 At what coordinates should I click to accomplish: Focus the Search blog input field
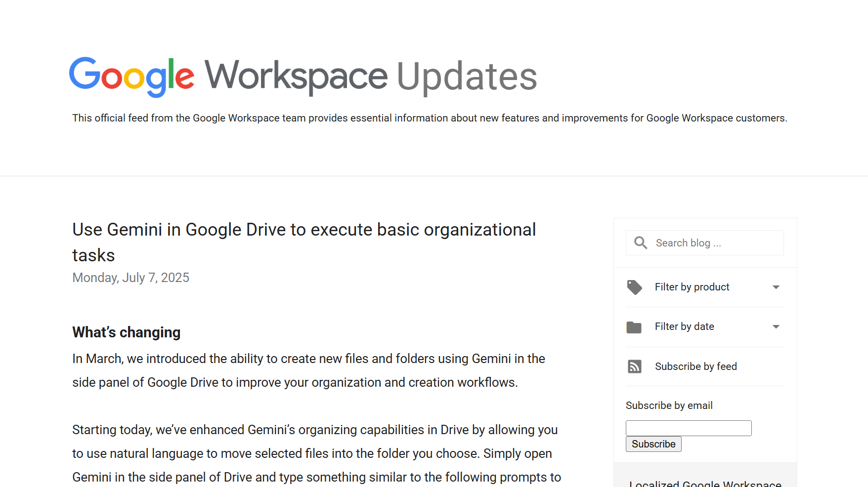(x=705, y=243)
